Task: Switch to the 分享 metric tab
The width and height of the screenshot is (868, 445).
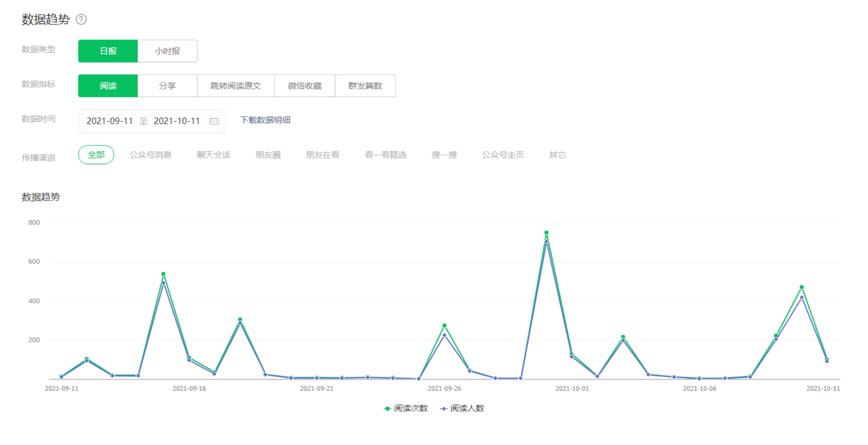Action: (167, 86)
